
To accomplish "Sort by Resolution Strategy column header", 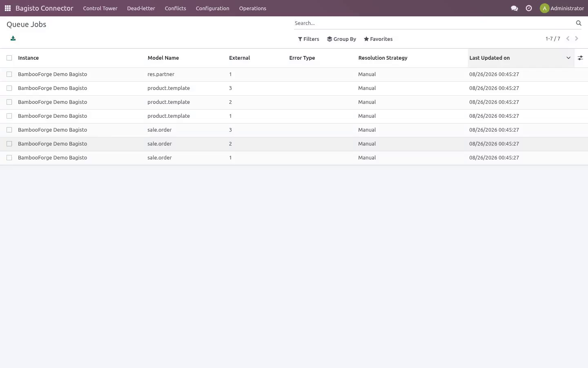I will point(412,58).
